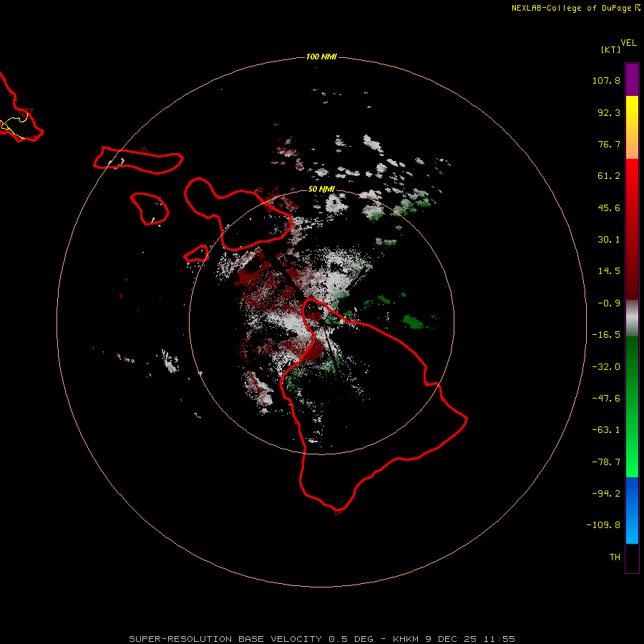Click the -32.0 velocity scale value
The width and height of the screenshot is (644, 644).
pos(606,367)
